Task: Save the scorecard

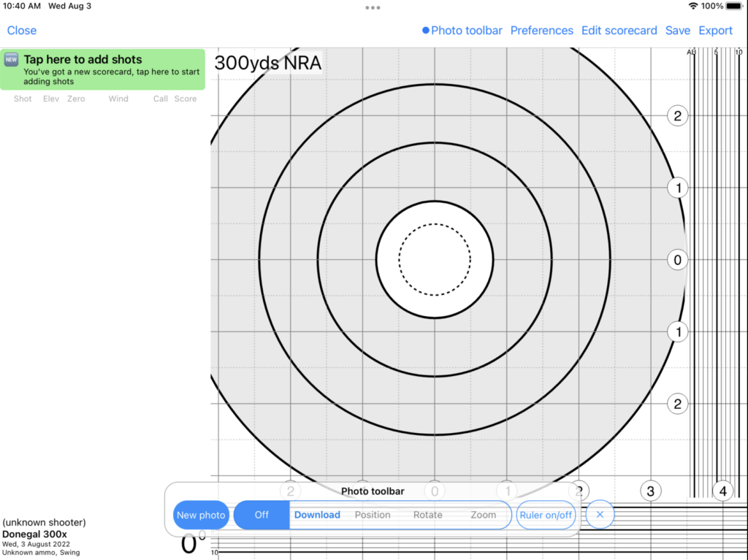Action: click(677, 31)
